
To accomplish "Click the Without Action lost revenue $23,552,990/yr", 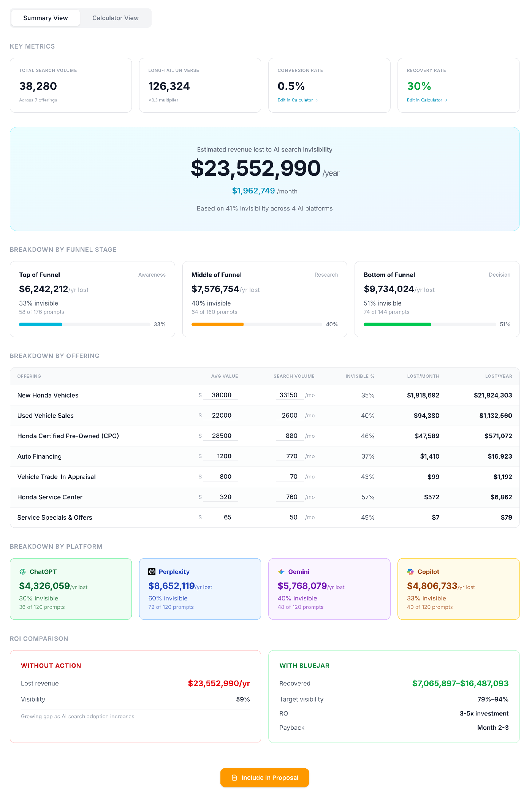I will (219, 683).
